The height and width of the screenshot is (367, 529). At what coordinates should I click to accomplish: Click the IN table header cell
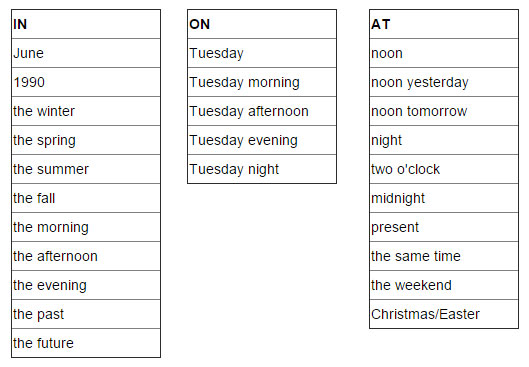coord(86,24)
